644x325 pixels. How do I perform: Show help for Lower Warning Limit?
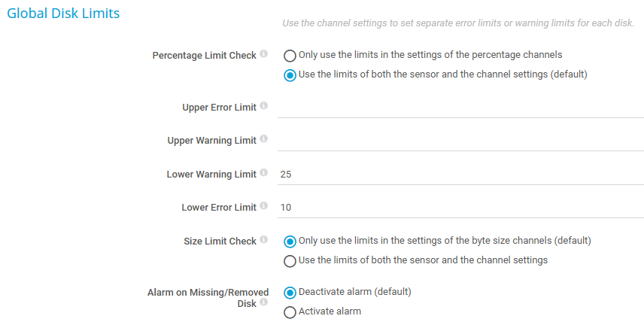(x=263, y=173)
